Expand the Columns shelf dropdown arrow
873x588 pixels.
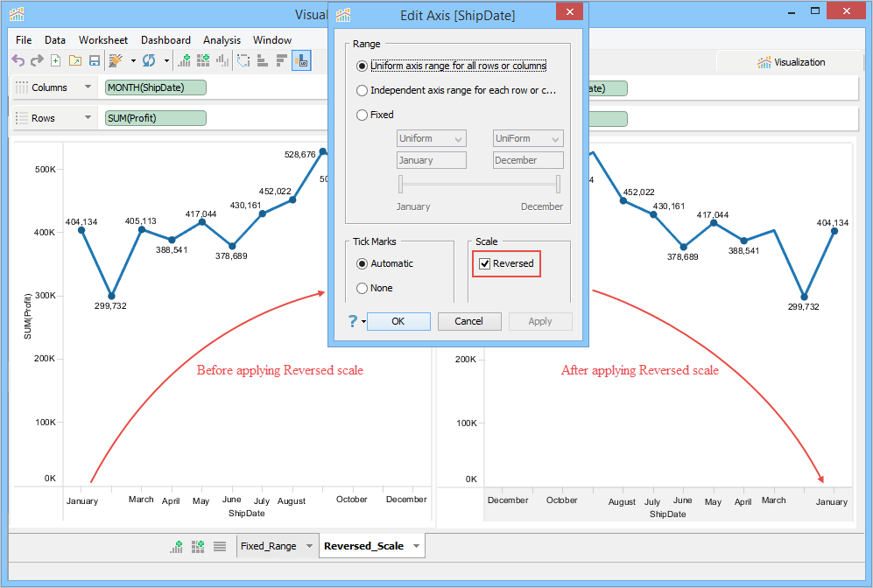(88, 87)
